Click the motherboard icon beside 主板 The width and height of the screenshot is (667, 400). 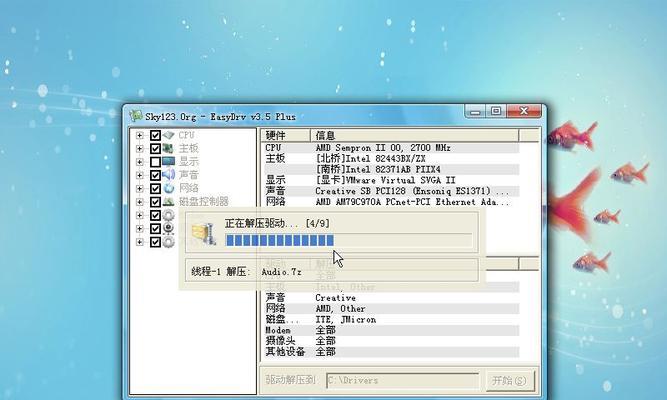pos(168,149)
